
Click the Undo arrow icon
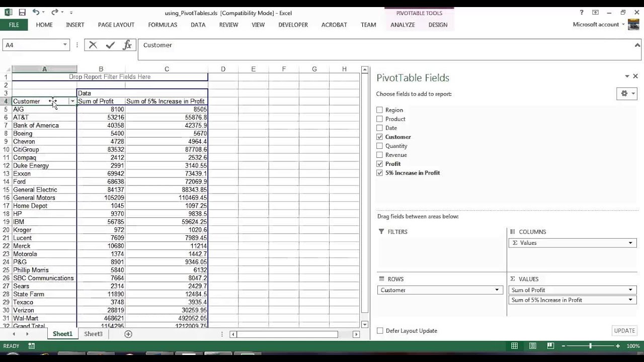pos(36,13)
